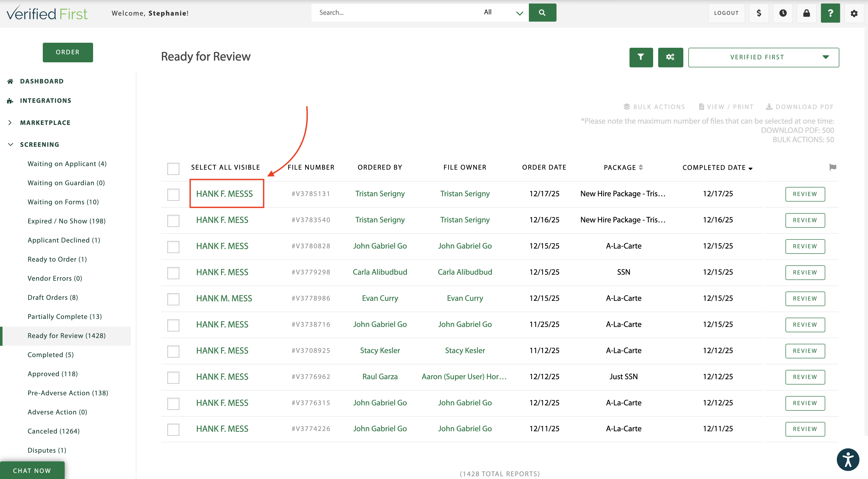The height and width of the screenshot is (479, 868).
Task: Open help with the question mark icon
Action: pos(830,13)
